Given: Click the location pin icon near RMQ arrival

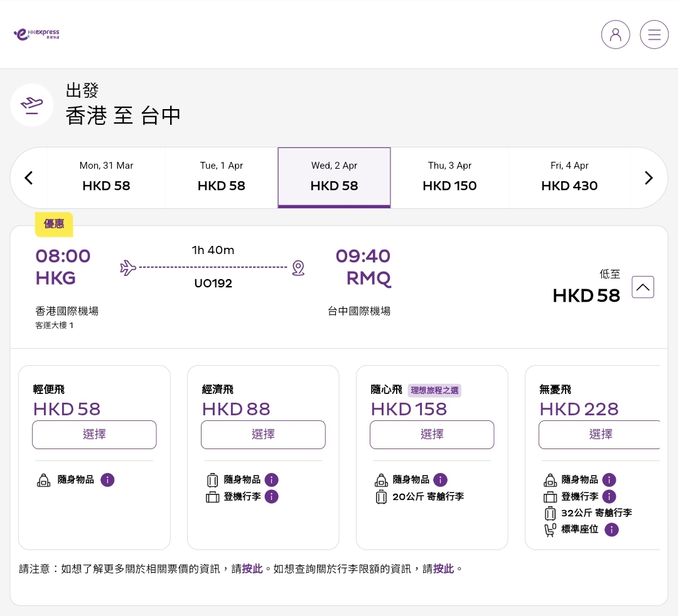Looking at the screenshot, I should click(298, 268).
